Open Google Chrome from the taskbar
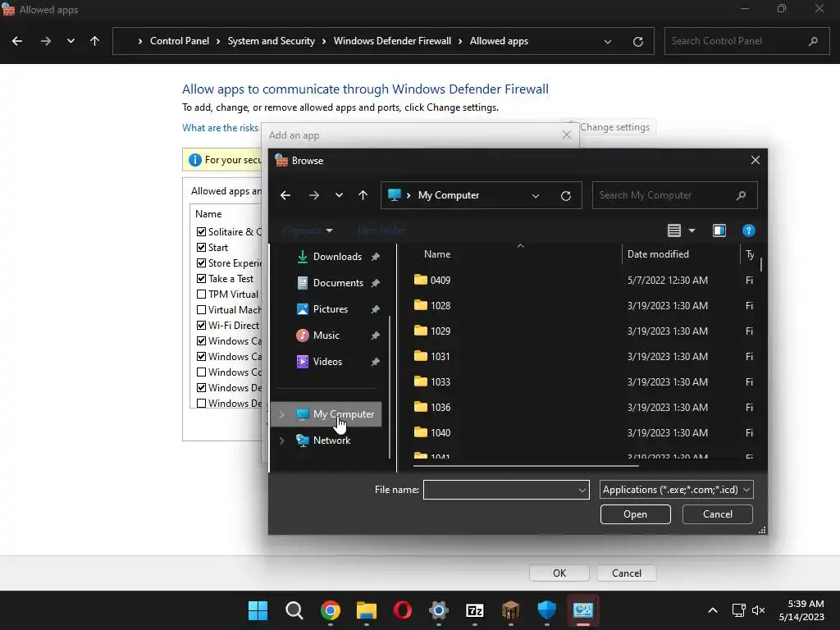Screen dimensions: 840x630 pos(331,610)
